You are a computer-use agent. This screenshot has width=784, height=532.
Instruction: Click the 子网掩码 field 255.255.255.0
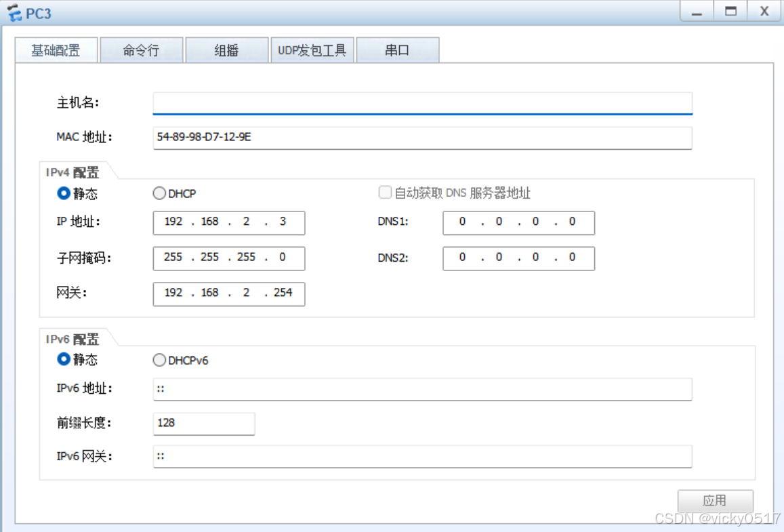229,258
